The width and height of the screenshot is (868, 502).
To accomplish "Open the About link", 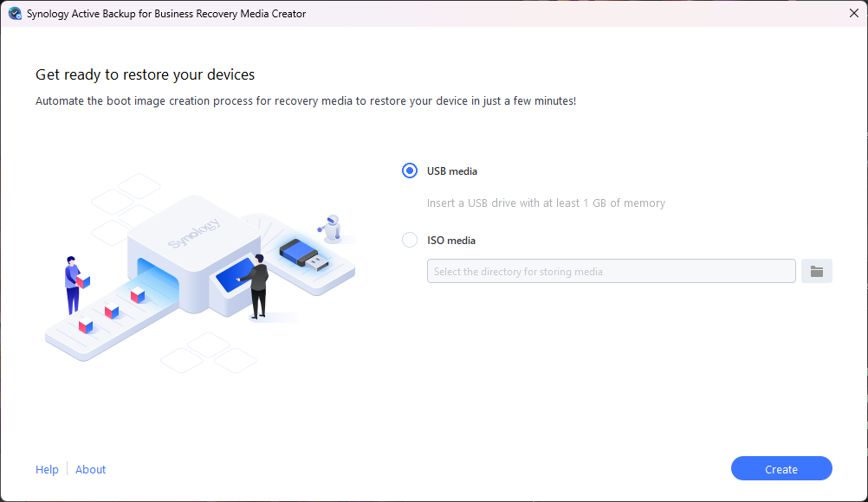I will (x=90, y=469).
